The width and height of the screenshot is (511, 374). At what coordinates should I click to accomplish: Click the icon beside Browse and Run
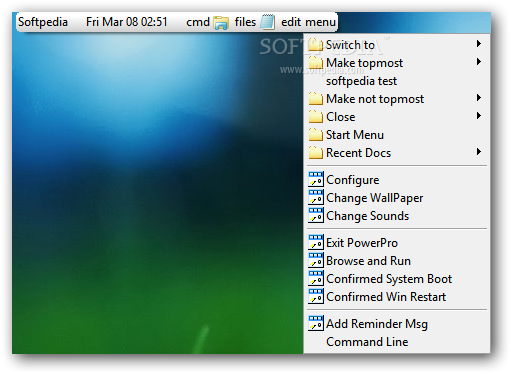coord(316,260)
